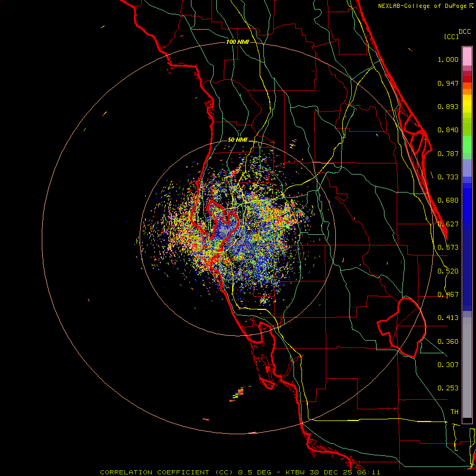Select the 0.680 scale value
The height and width of the screenshot is (476, 476).
(x=448, y=200)
